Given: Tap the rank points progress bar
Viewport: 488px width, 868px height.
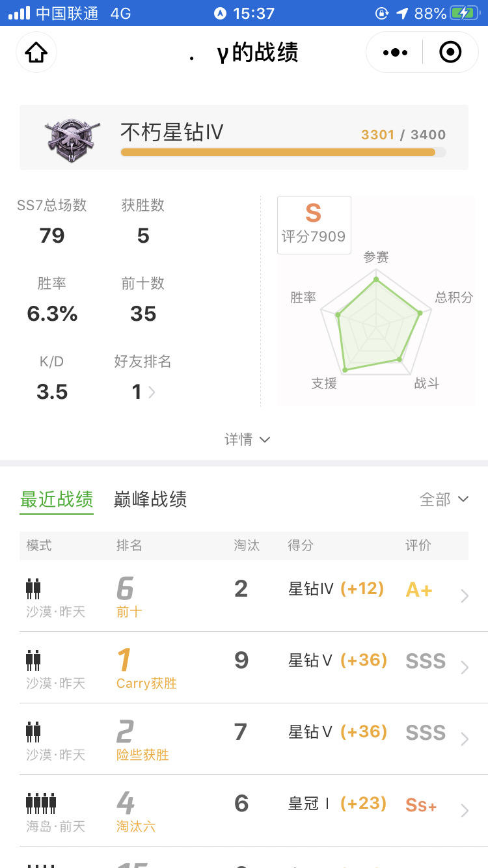Looking at the screenshot, I should click(283, 152).
